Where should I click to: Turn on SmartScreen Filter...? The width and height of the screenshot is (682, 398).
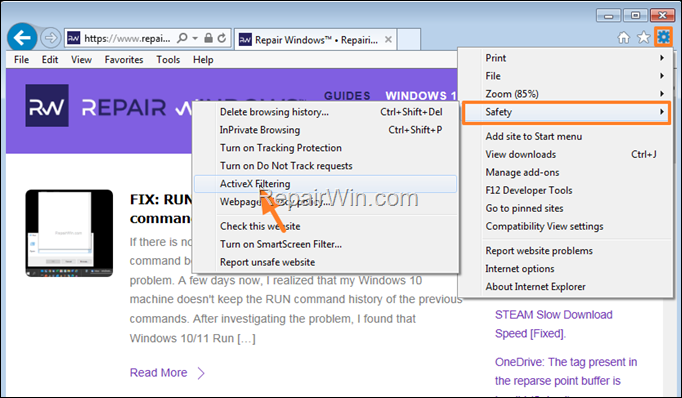325,244
